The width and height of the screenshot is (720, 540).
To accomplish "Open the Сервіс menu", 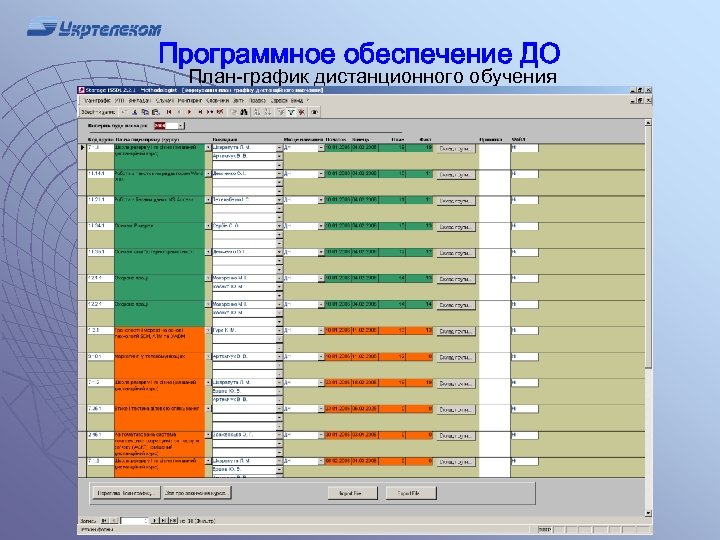I will tap(279, 100).
